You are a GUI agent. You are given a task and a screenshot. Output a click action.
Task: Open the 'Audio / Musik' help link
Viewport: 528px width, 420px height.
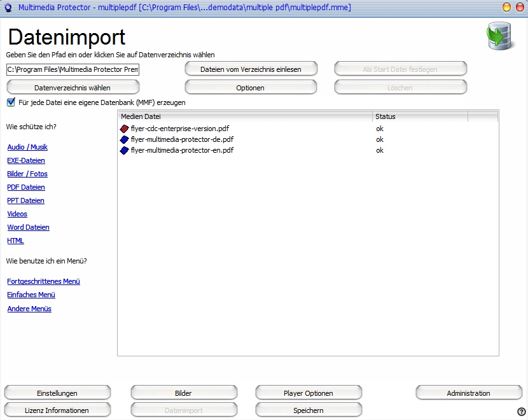coord(27,147)
